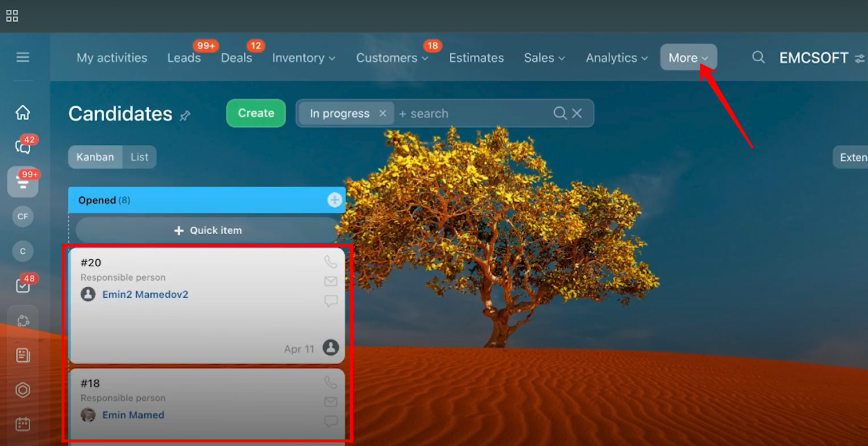Open the Estimates tab
Image resolution: width=868 pixels, height=446 pixels.
476,58
